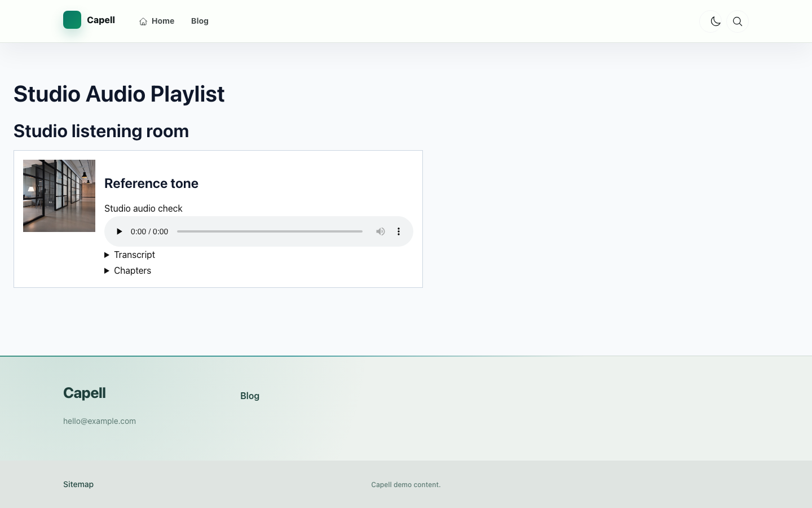Open the Sitemap footer link

(x=78, y=484)
